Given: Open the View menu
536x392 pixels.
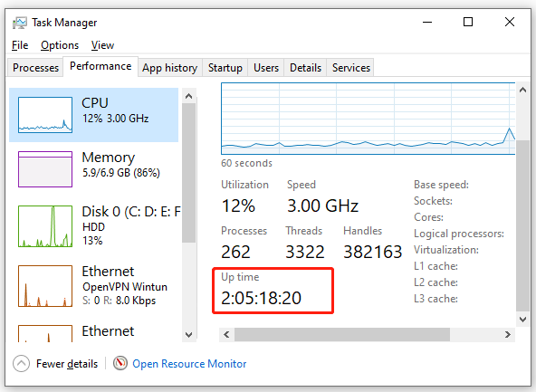Looking at the screenshot, I should 102,45.
